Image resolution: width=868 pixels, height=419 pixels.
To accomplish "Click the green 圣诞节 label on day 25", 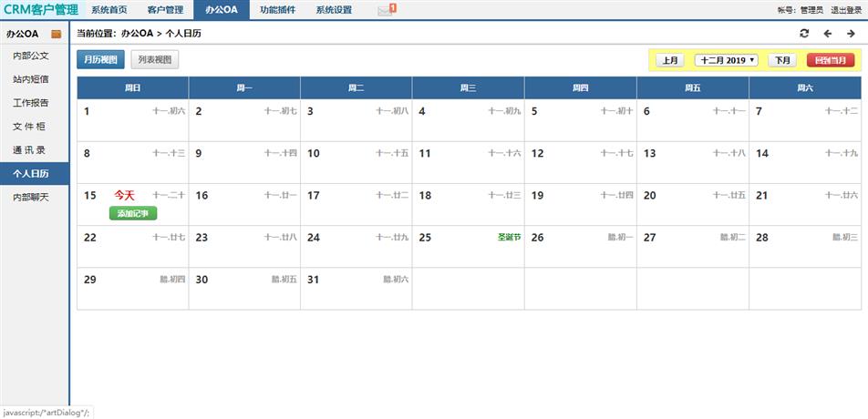I will 510,237.
